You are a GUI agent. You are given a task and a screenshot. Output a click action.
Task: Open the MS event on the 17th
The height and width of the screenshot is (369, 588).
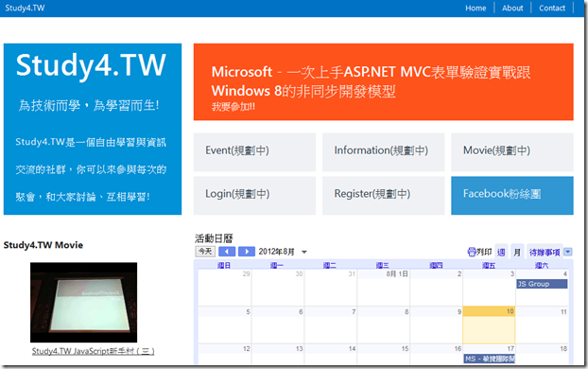(x=489, y=359)
